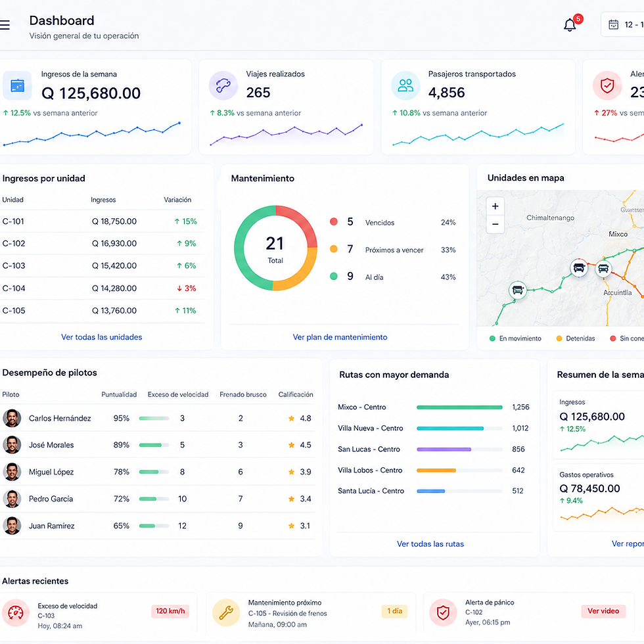The width and height of the screenshot is (644, 644).
Task: Click the Detenidas map legend
Action: pyautogui.click(x=576, y=338)
